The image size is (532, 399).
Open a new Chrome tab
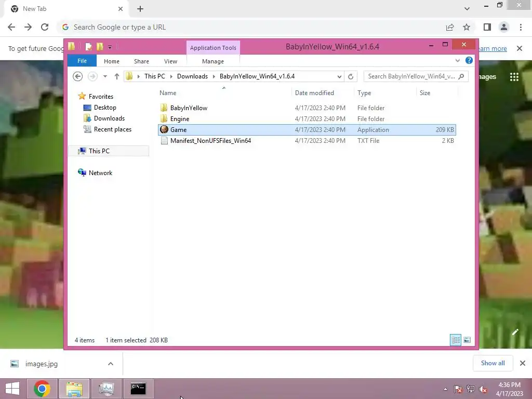click(x=140, y=9)
